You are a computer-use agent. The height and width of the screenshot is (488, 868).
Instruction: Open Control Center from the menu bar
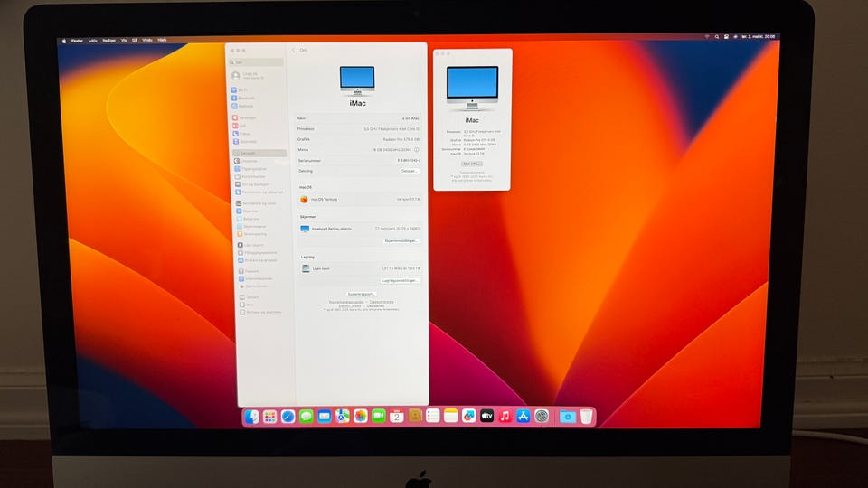pos(726,36)
